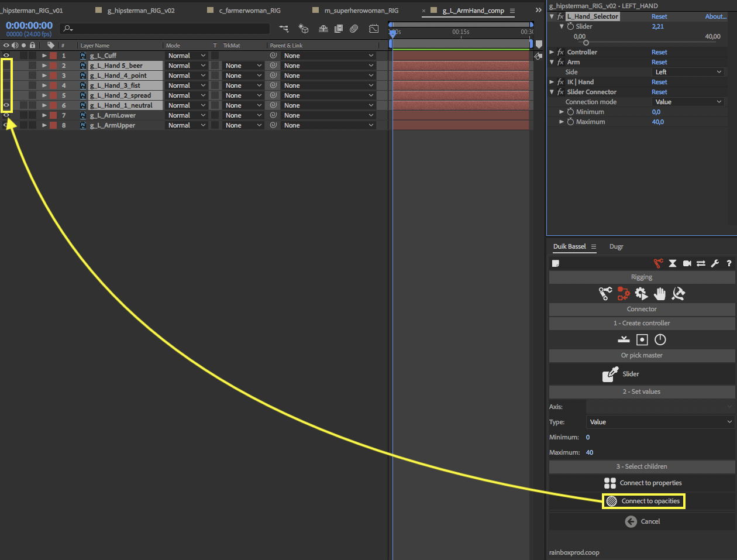Open Duik Rigging panel red bones icon

click(659, 263)
